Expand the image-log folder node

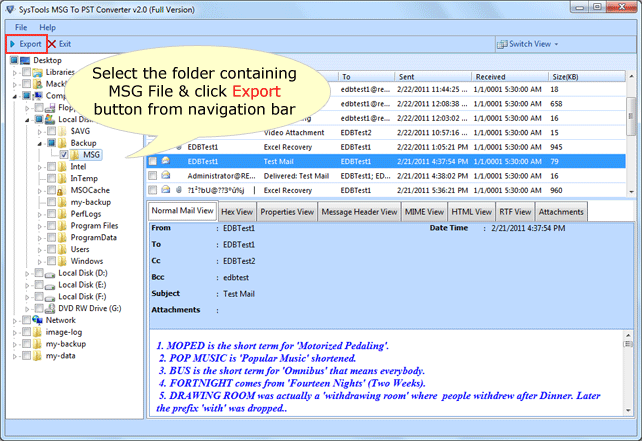click(15, 332)
